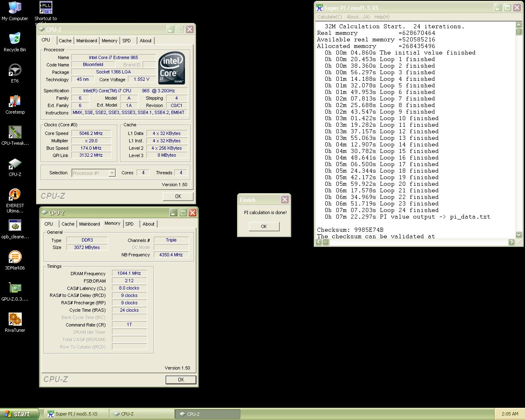Screen dimensions: 525x420
Task: Launch RivaTuner desktop icon
Action: [15, 323]
